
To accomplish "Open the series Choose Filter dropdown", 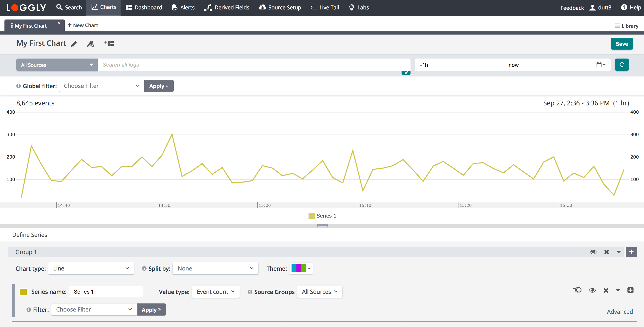I will (x=94, y=310).
